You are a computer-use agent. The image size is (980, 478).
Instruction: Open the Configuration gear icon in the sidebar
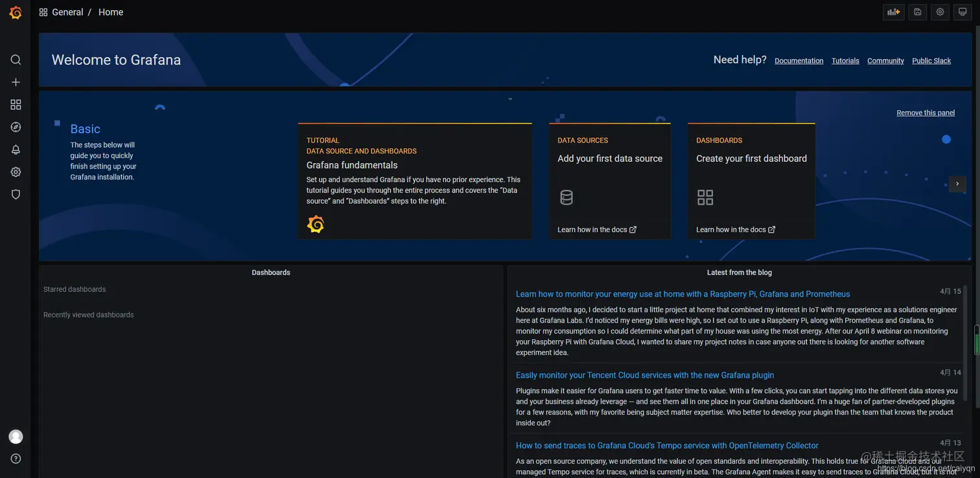click(16, 172)
